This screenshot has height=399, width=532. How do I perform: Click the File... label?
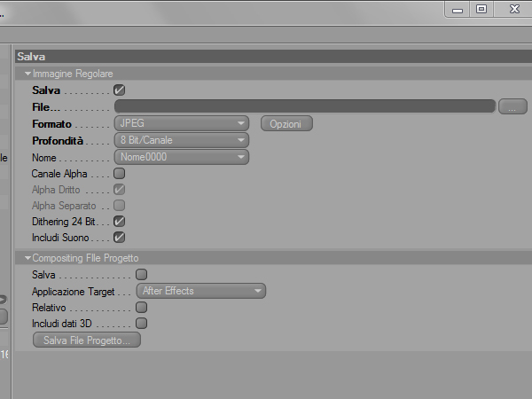click(x=46, y=107)
